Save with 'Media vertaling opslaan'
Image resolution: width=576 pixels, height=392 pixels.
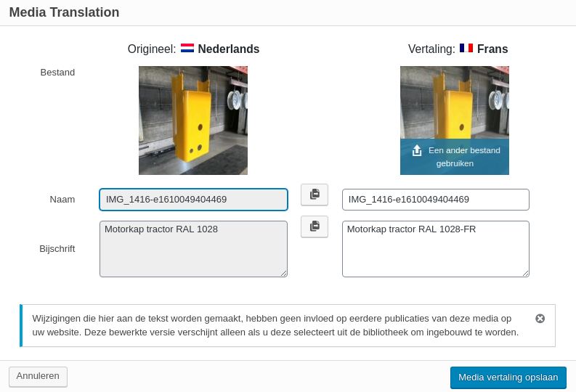tap(508, 377)
